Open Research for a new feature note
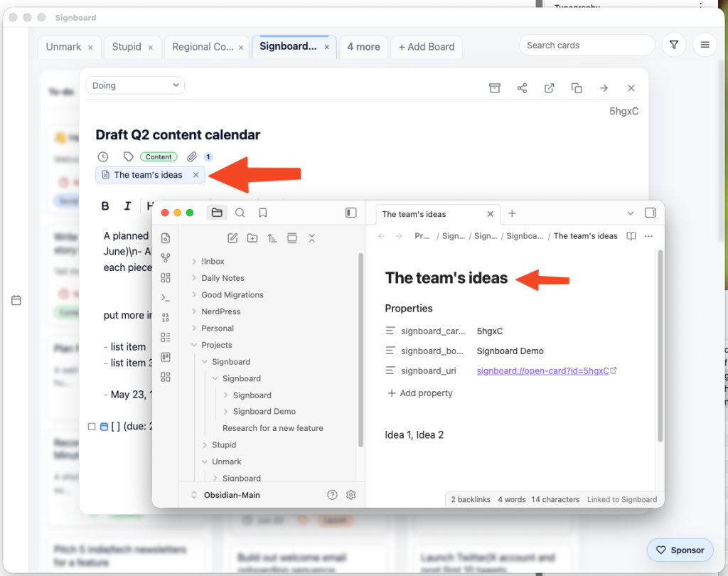 coord(272,428)
